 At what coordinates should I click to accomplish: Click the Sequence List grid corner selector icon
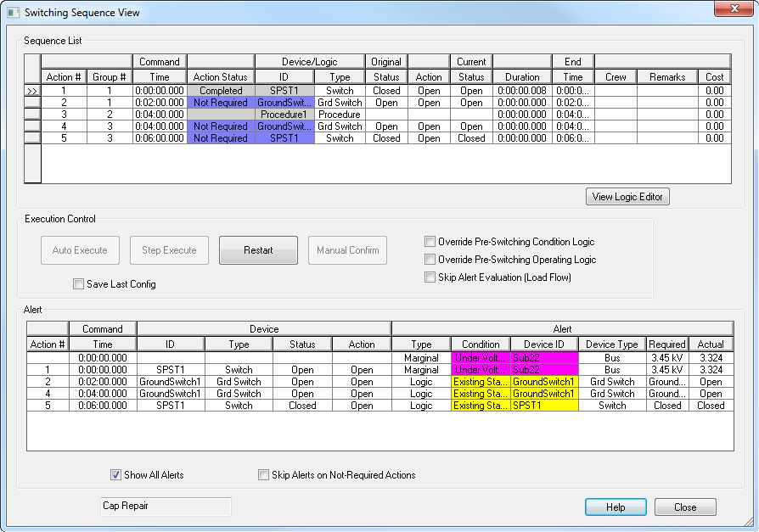[x=32, y=68]
